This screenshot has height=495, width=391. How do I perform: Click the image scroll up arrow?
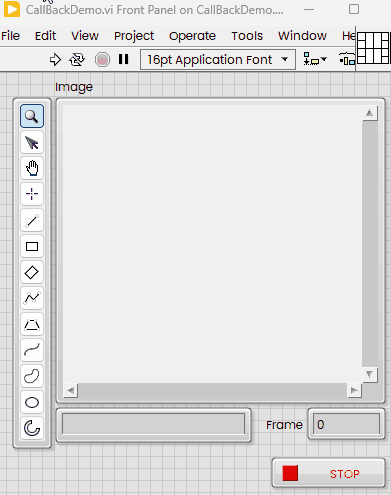[x=370, y=113]
